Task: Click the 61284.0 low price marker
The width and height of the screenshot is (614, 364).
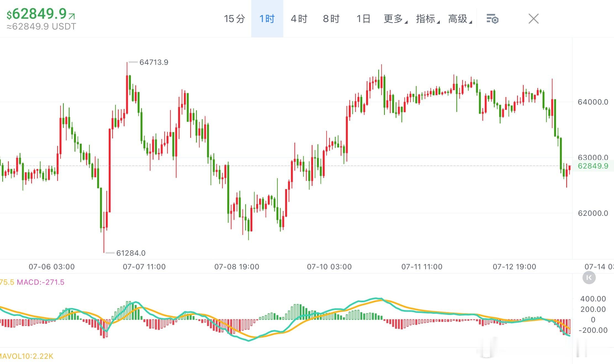Action: coord(131,253)
